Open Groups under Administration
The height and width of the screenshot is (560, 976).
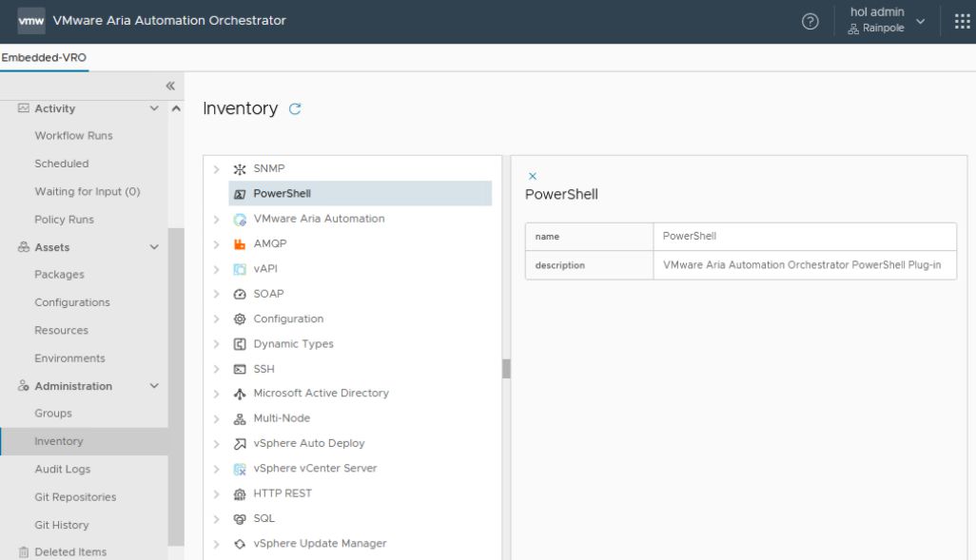[53, 414]
